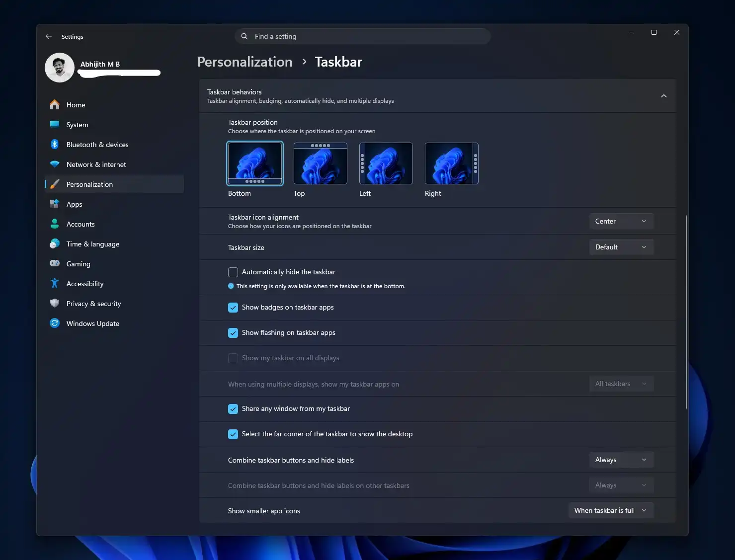Open the All taskbars dropdown

click(621, 384)
